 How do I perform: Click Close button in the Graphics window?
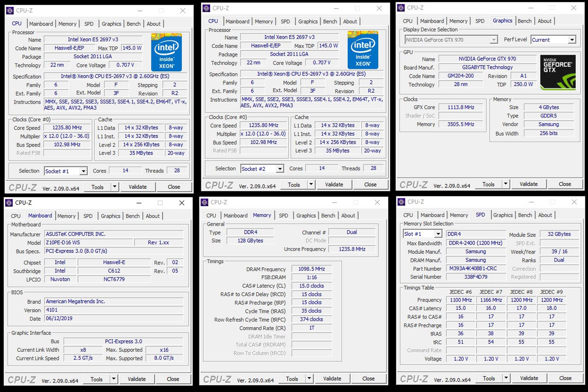coord(565,184)
